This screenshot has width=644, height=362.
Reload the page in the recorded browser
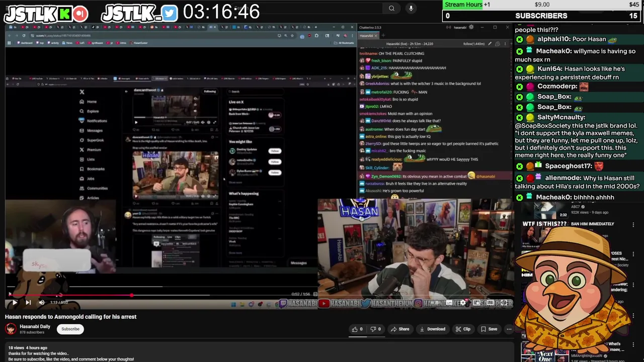[x=24, y=36]
